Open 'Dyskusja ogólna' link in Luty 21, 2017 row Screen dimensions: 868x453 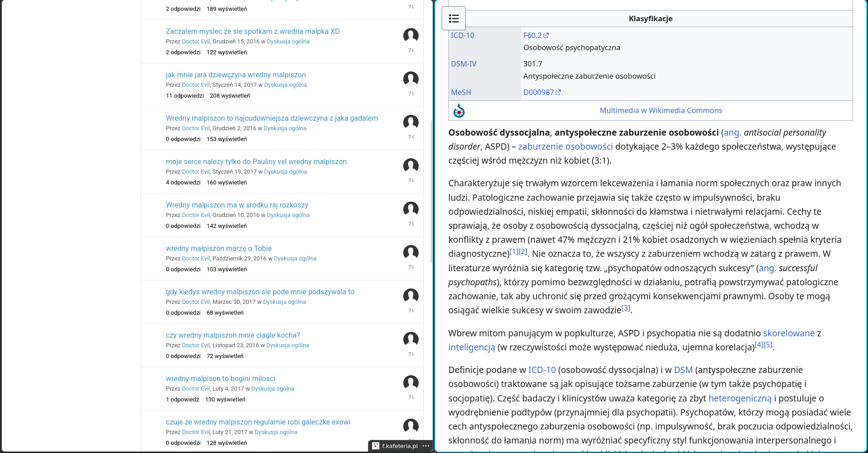tap(276, 432)
